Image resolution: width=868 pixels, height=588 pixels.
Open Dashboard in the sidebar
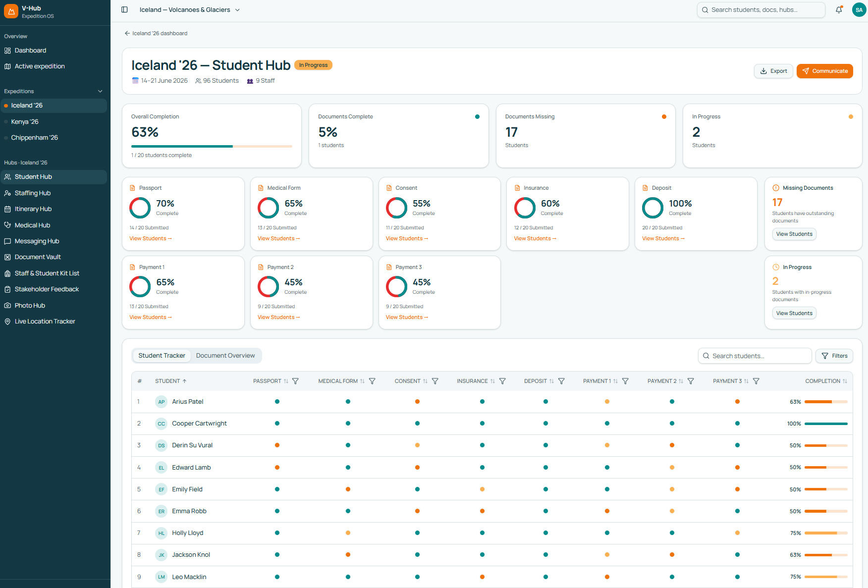coord(54,51)
